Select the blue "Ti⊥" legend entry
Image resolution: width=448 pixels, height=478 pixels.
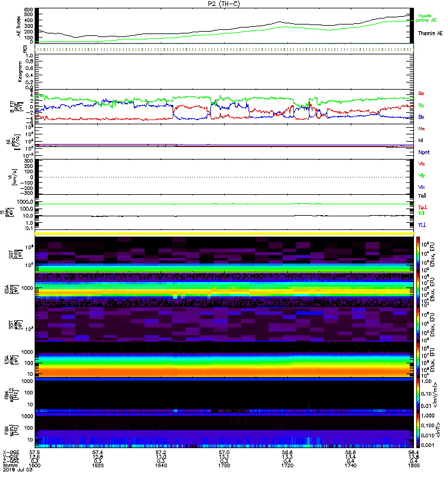pos(422,225)
